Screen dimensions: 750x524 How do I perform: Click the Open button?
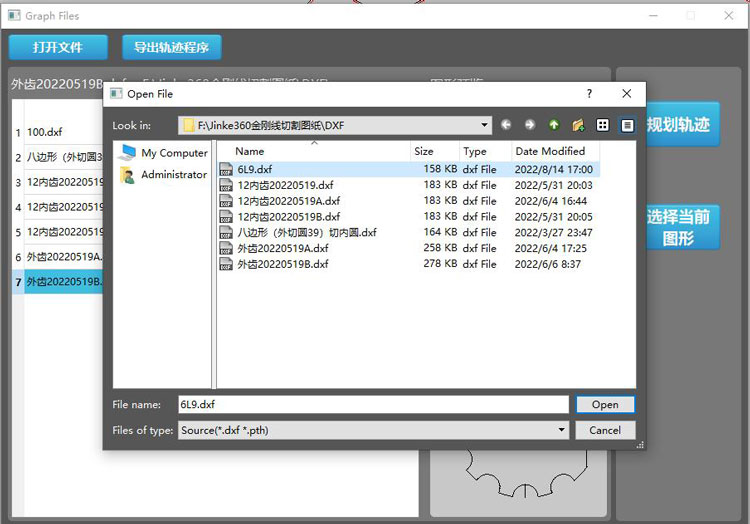[x=605, y=404]
